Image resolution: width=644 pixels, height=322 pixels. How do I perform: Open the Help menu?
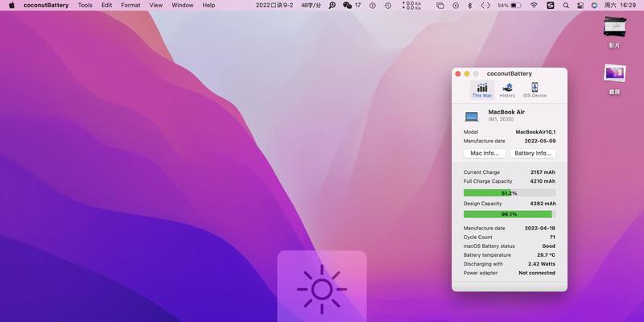click(208, 6)
